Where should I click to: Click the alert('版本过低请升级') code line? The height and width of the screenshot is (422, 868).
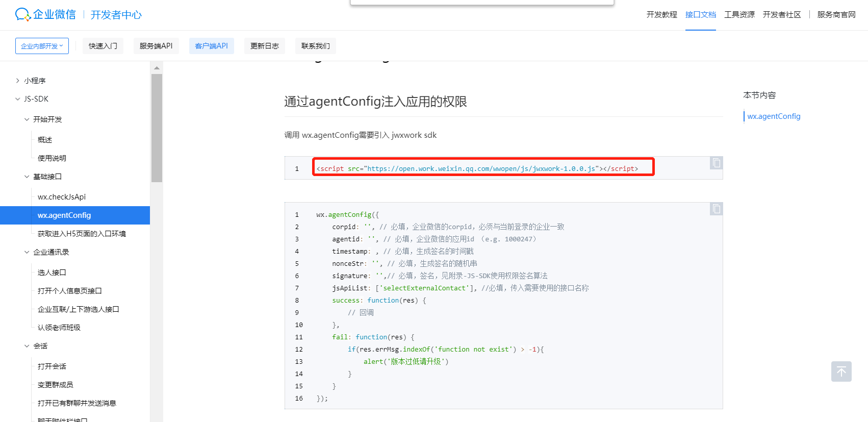(406, 362)
